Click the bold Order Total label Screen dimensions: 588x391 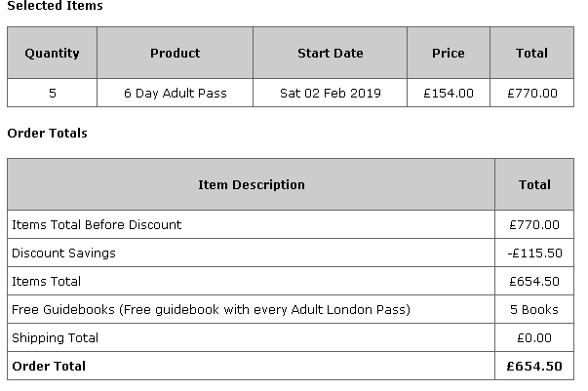tap(49, 366)
